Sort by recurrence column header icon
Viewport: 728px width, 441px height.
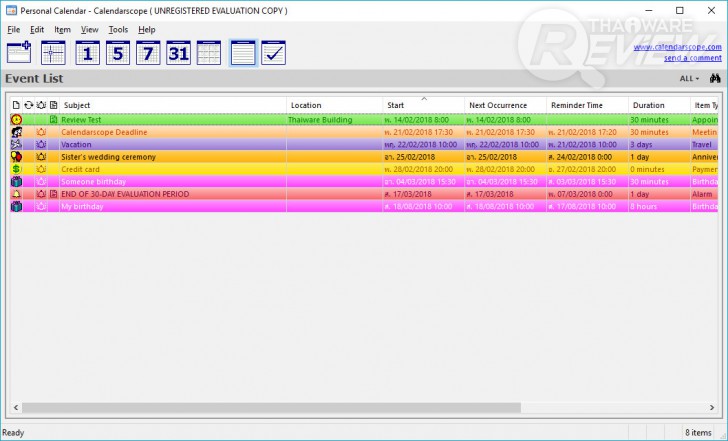coord(29,105)
